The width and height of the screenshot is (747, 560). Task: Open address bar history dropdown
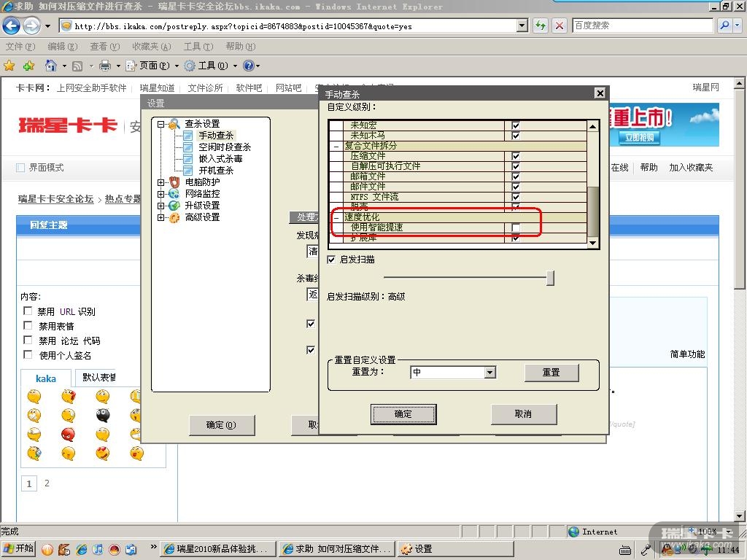tap(522, 26)
